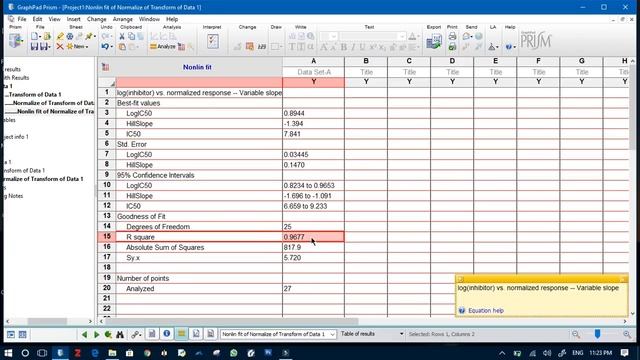Image resolution: width=640 pixels, height=360 pixels.
Task: Click the Data Set-A column title
Action: point(313,72)
